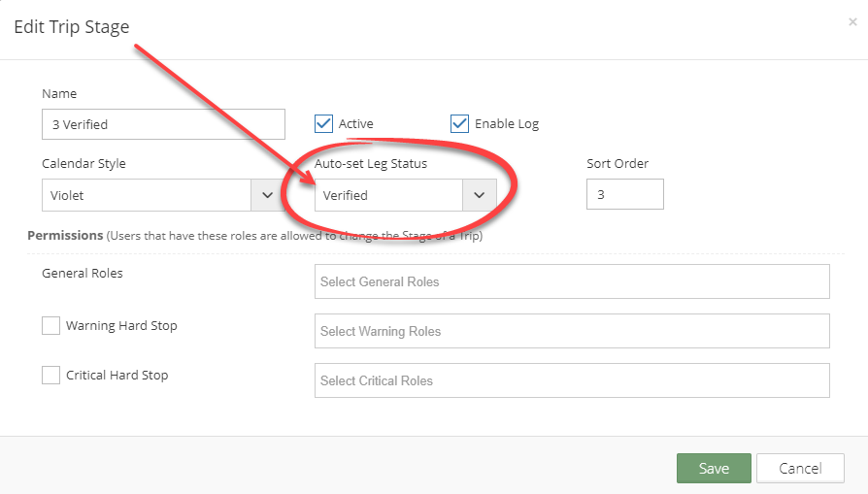Focus the Name field containing 3 Verified

click(163, 124)
